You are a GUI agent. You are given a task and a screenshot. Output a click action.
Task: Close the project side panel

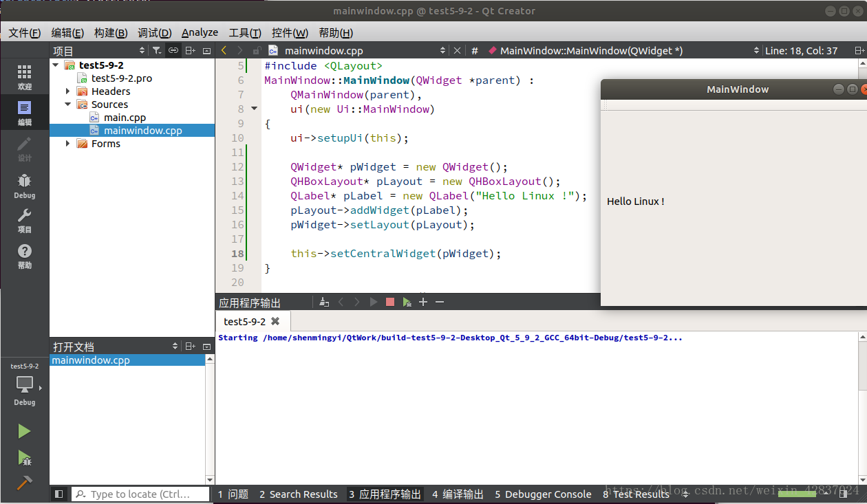[207, 50]
